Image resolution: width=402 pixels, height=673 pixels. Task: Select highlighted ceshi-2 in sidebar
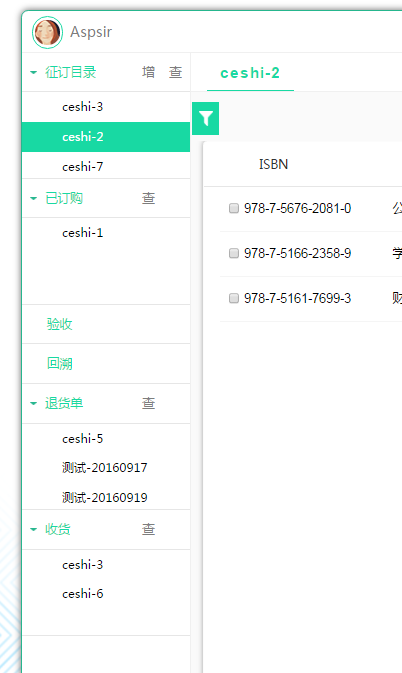[106, 137]
